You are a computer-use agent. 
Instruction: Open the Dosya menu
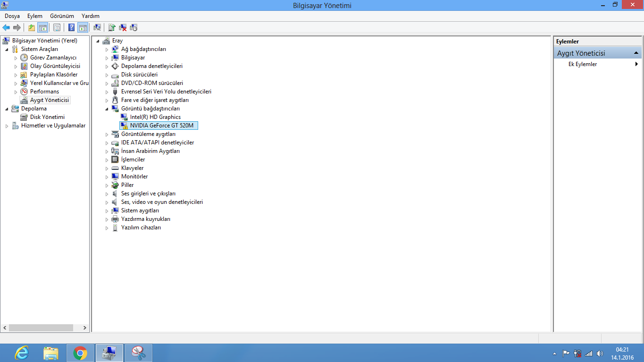click(x=12, y=16)
